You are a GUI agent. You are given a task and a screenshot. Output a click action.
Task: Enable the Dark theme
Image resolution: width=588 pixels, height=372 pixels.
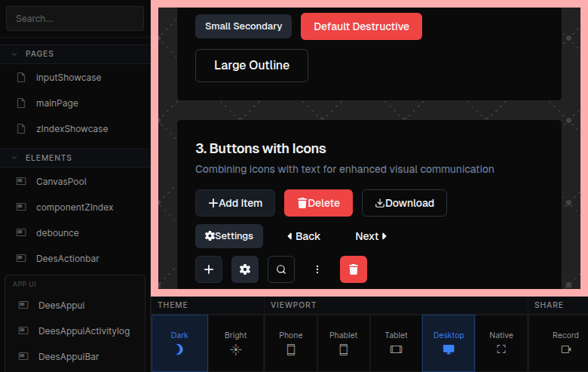click(x=179, y=343)
